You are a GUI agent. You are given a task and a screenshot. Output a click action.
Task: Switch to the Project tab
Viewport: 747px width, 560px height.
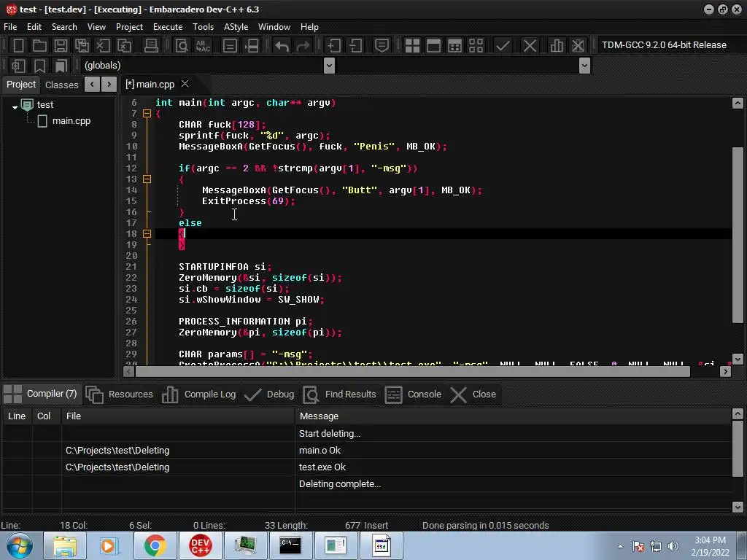point(21,85)
